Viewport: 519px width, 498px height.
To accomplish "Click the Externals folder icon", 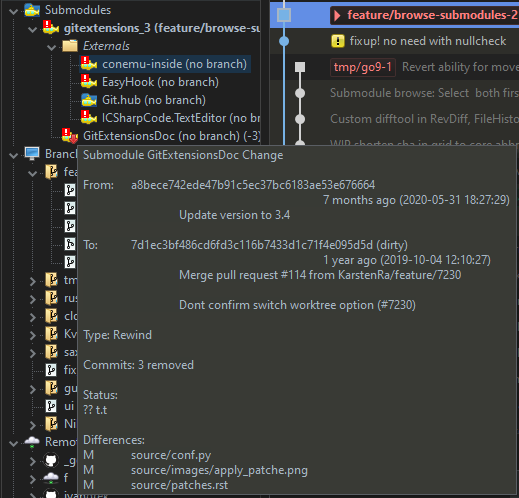I will pyautogui.click(x=70, y=45).
